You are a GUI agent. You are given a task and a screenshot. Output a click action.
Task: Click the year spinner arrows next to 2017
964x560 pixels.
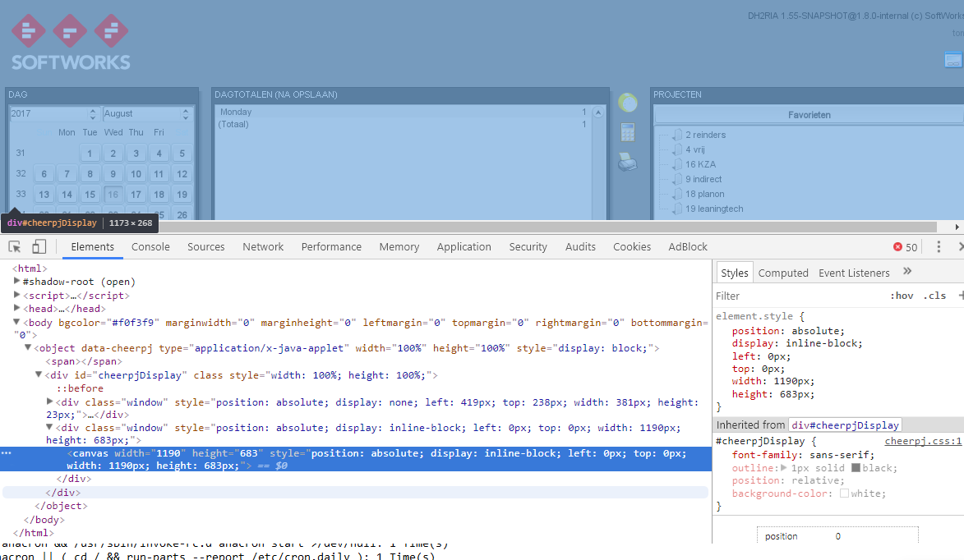point(93,113)
